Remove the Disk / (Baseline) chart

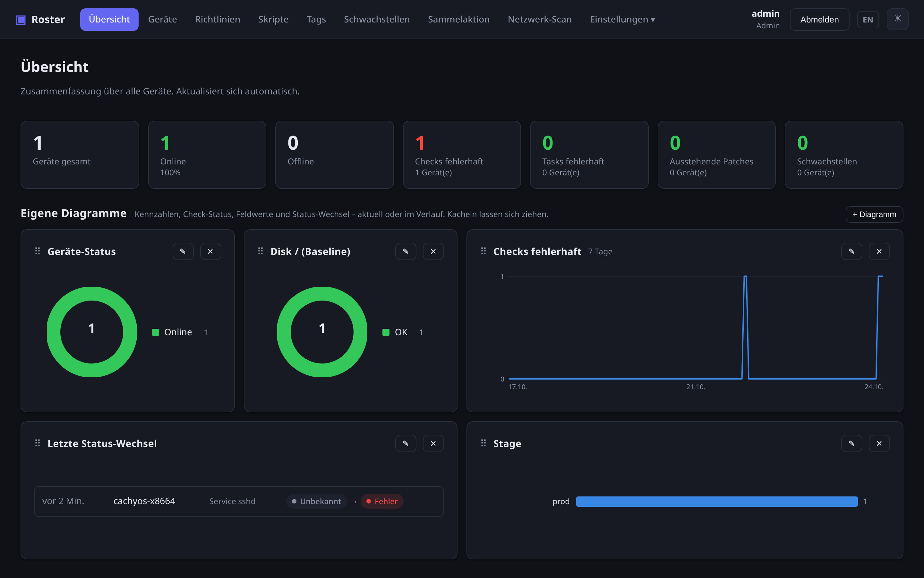click(x=433, y=251)
